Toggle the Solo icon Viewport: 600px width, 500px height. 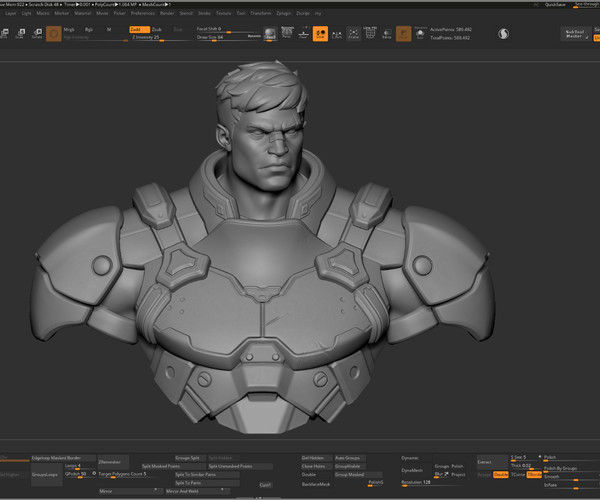(x=420, y=34)
